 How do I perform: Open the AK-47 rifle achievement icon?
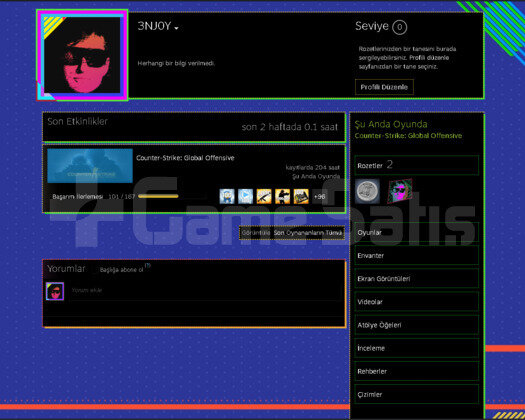[264, 196]
